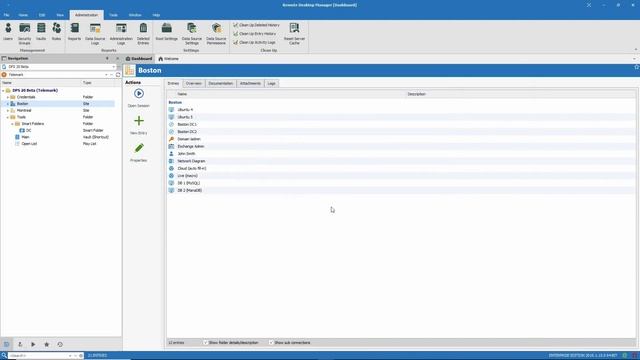
Task: Click Reset Server Cache
Action: click(x=294, y=33)
